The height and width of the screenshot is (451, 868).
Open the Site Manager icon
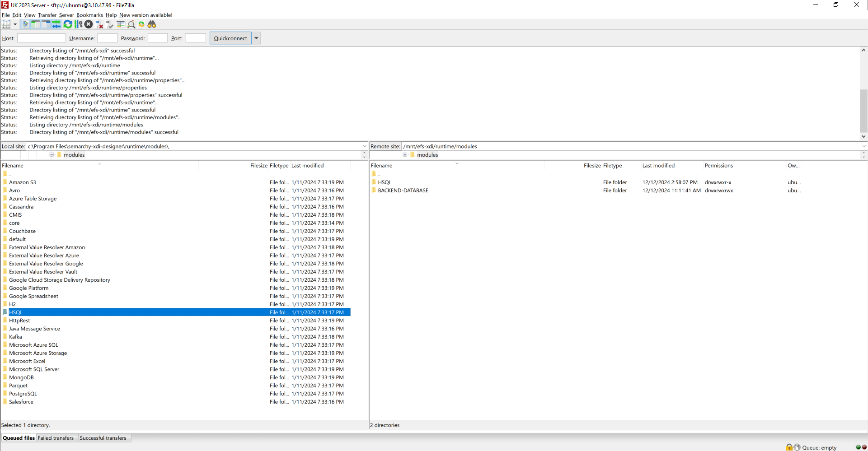pyautogui.click(x=6, y=24)
